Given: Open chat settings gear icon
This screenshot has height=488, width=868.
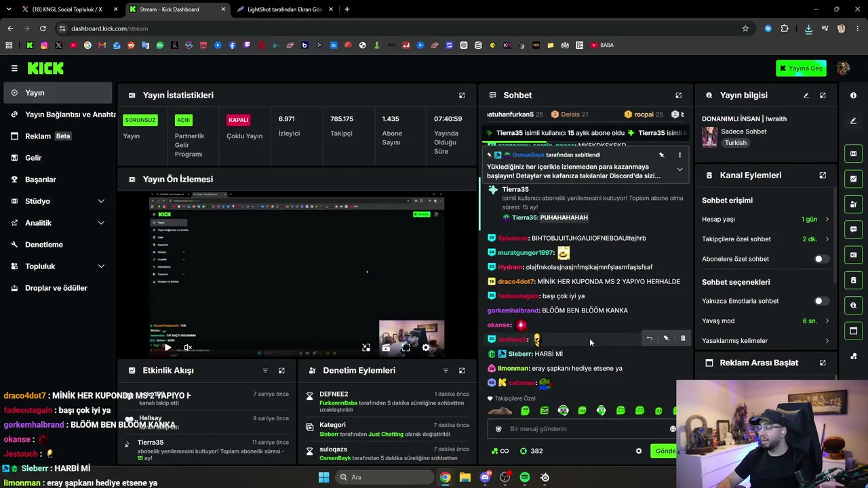Looking at the screenshot, I should click(x=638, y=451).
